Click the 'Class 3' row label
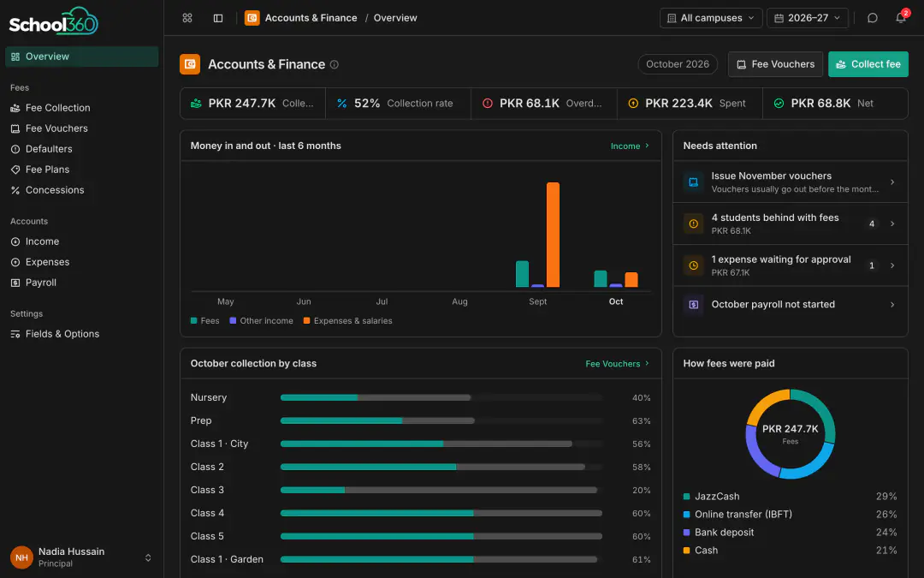The height and width of the screenshot is (578, 924). tap(207, 490)
